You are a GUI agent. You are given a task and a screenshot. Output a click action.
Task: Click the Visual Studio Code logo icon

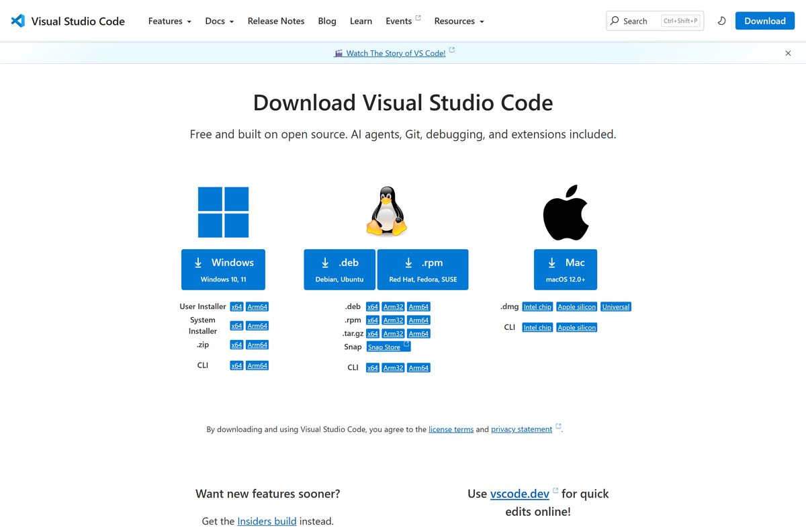(18, 21)
